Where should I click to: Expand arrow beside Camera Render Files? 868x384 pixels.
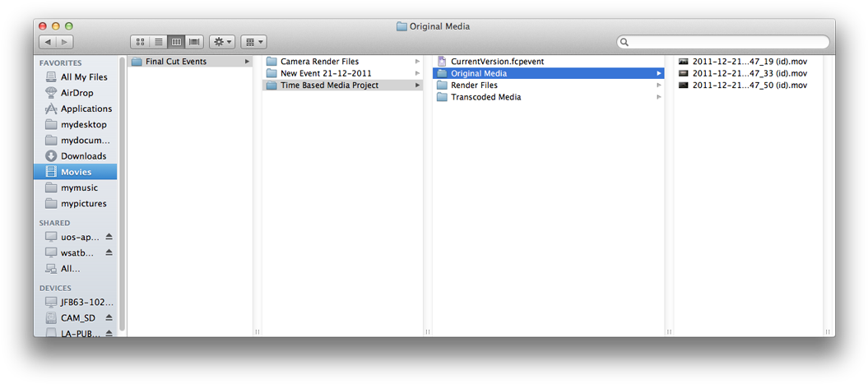coord(417,62)
